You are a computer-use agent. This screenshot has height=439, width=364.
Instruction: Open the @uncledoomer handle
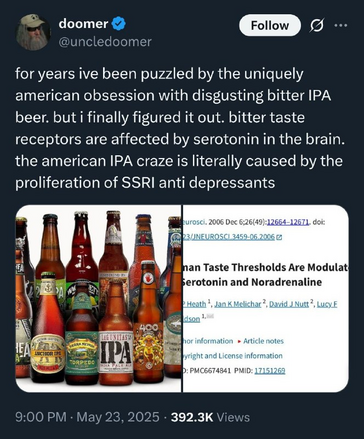(105, 42)
